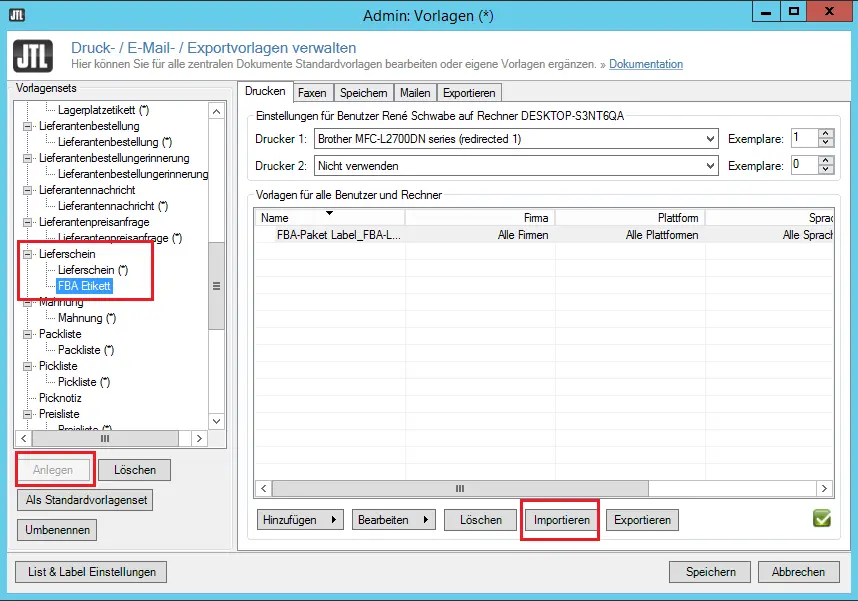Click the Exemplare field for Drucker 2
858x601 pixels.
805,165
